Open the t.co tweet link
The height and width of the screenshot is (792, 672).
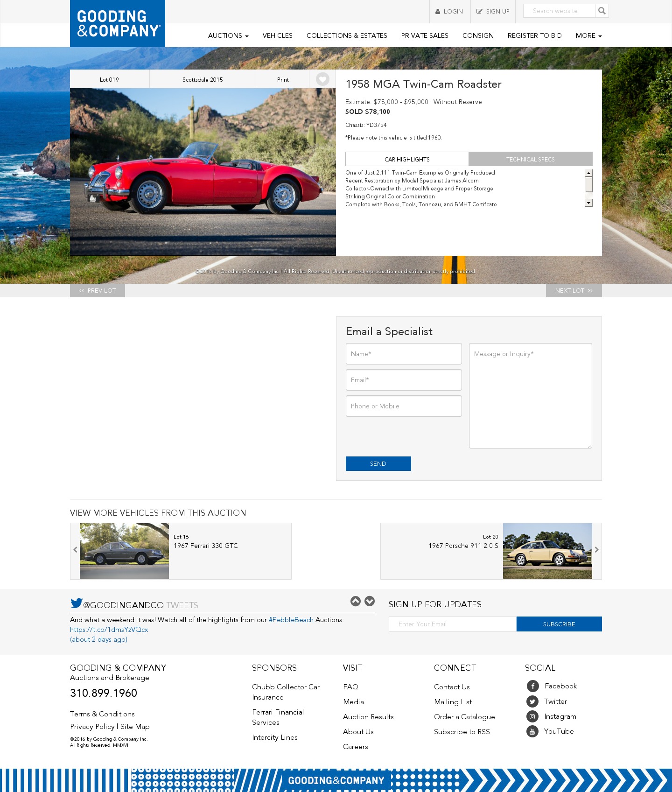coord(109,630)
